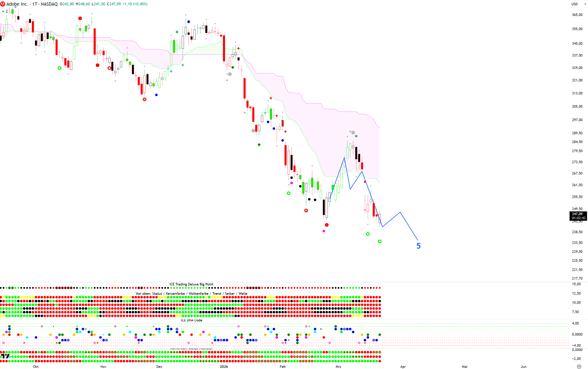Click ICE Trading Deluxe Big Point label
Image resolution: width=588 pixels, height=369 pixels.
tap(191, 284)
